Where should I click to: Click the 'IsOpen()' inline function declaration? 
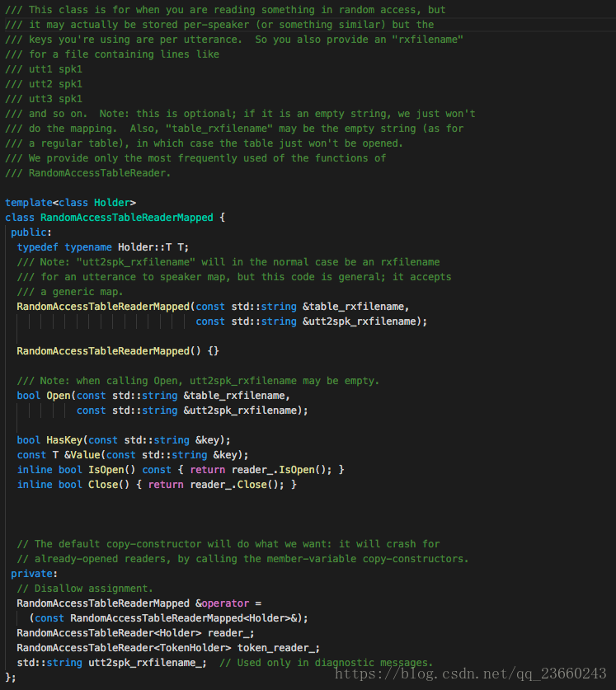pos(112,470)
